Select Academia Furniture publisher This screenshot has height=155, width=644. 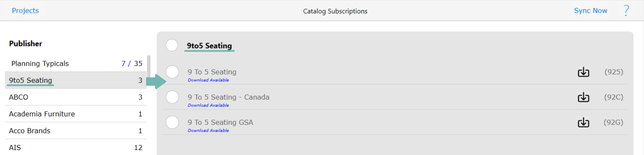pyautogui.click(x=76, y=114)
